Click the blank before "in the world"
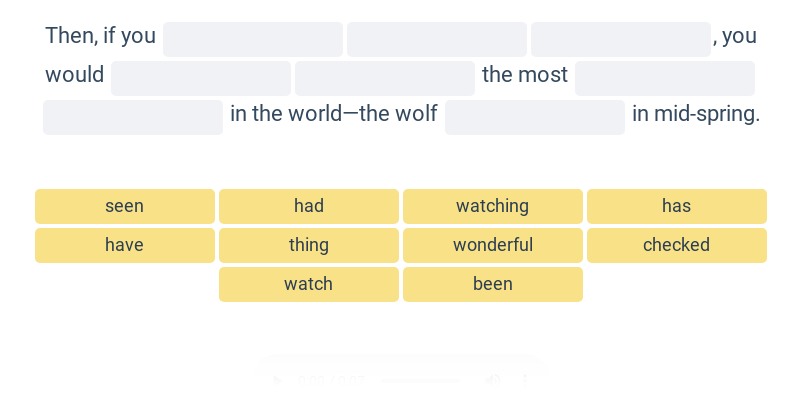Viewport: 800px width, 400px height. point(133,117)
